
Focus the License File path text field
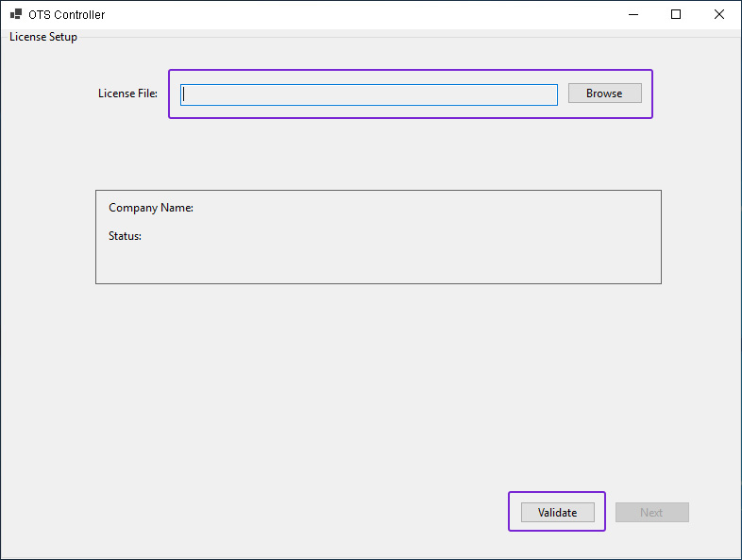(x=368, y=94)
